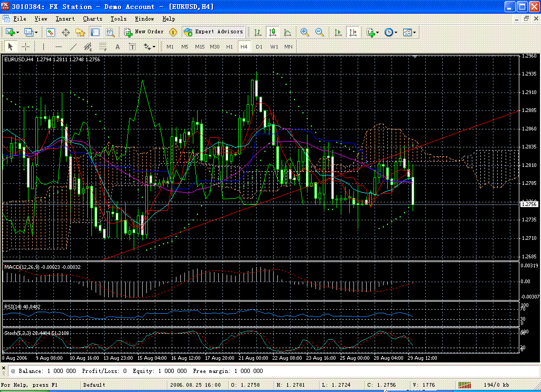Toggle chart auto scroll

tap(338, 32)
